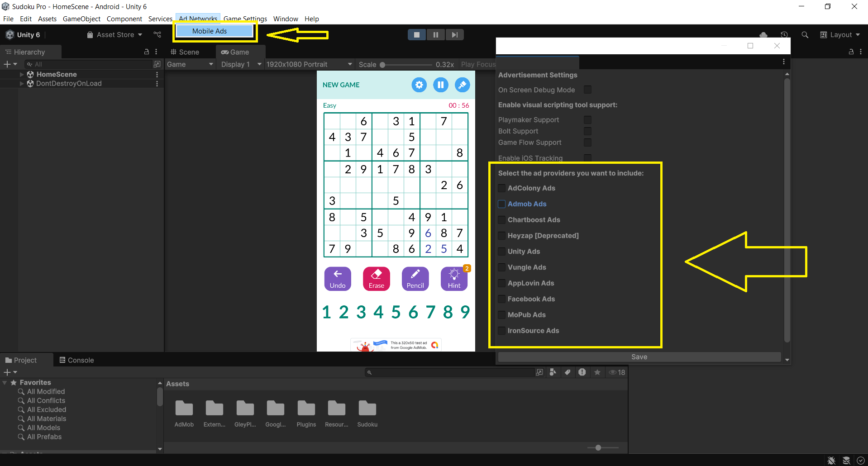Viewport: 868px width, 466px height.
Task: Enable the Admob Ads checkbox
Action: 501,204
